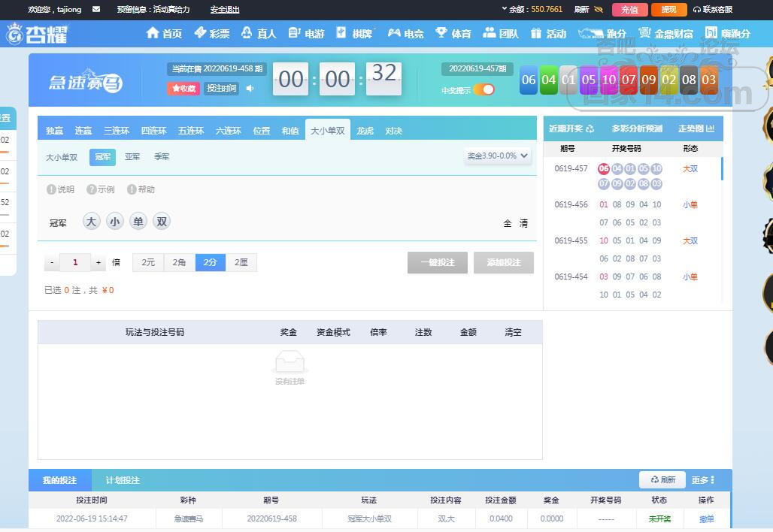The height and width of the screenshot is (532, 773).
Task: Click the 充值 recharge button
Action: (629, 9)
